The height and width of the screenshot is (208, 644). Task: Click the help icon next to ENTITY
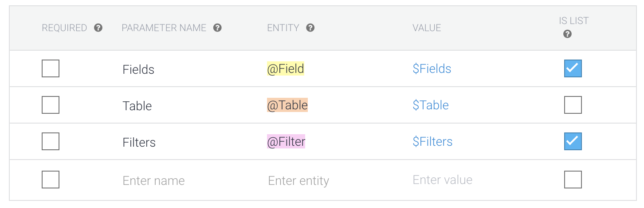click(x=310, y=28)
